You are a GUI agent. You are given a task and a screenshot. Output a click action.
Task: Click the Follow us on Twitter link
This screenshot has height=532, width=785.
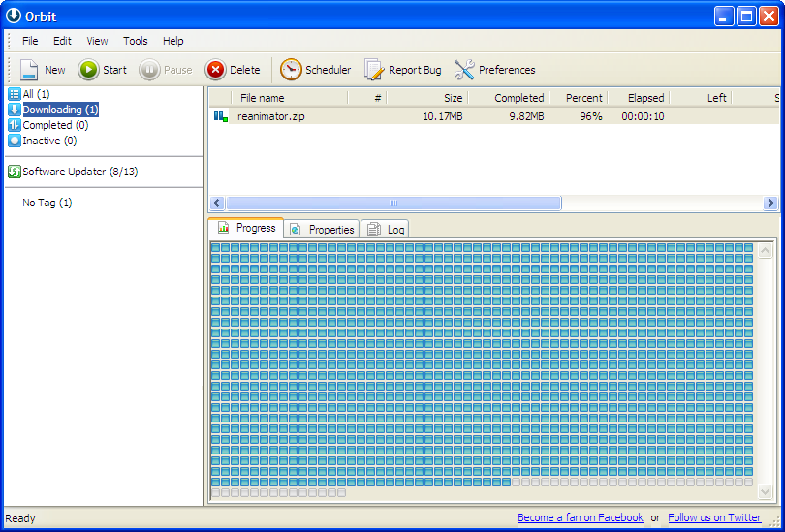pos(714,517)
